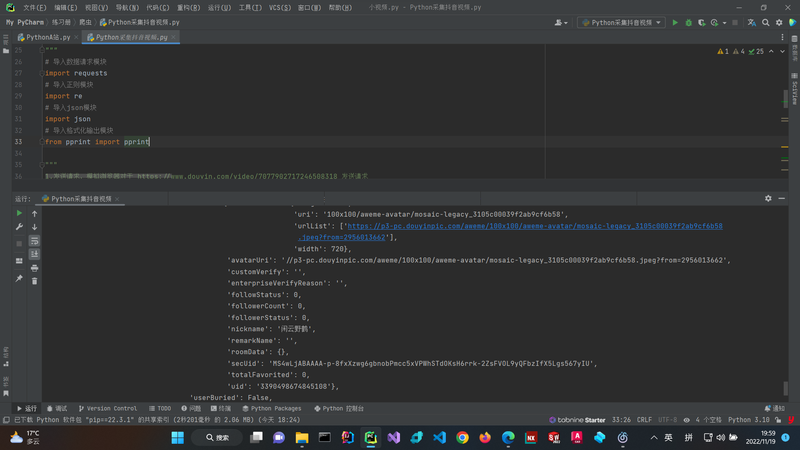Rerun the script in the Run panel

(19, 213)
